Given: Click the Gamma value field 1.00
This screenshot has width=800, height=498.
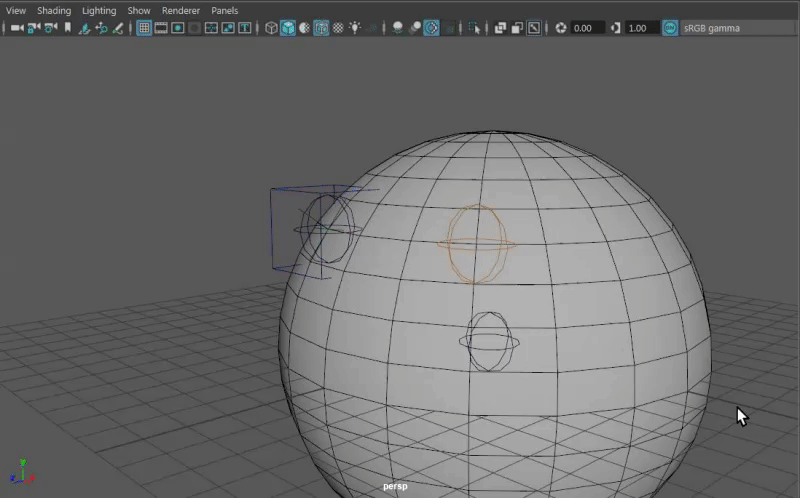Looking at the screenshot, I should point(642,28).
